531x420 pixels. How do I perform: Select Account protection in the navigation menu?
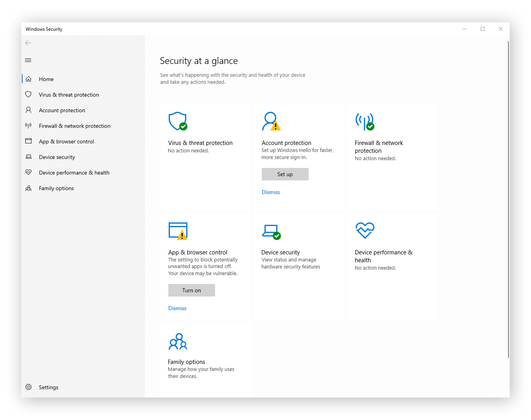coord(62,110)
